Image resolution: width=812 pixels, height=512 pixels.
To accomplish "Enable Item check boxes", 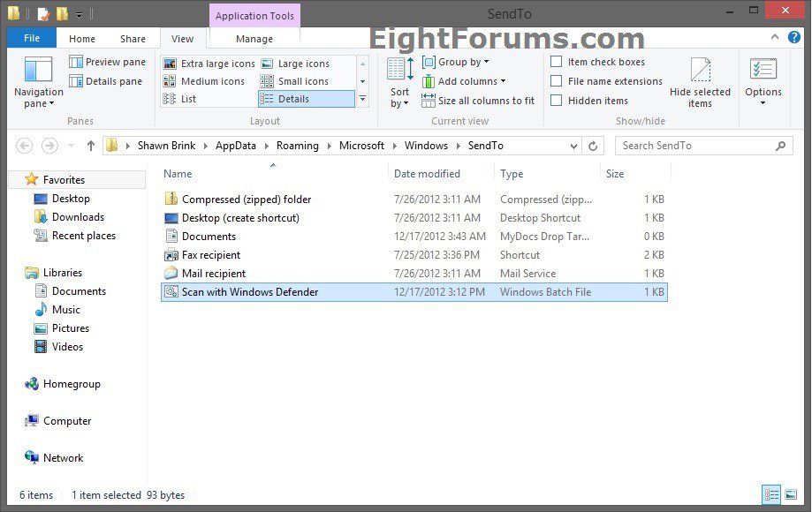I will [x=557, y=62].
